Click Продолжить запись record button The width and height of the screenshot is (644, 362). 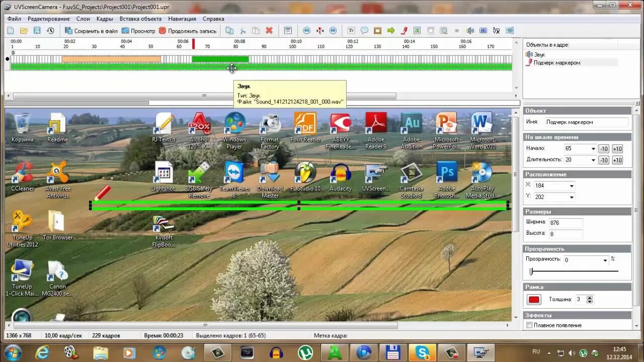tap(188, 31)
